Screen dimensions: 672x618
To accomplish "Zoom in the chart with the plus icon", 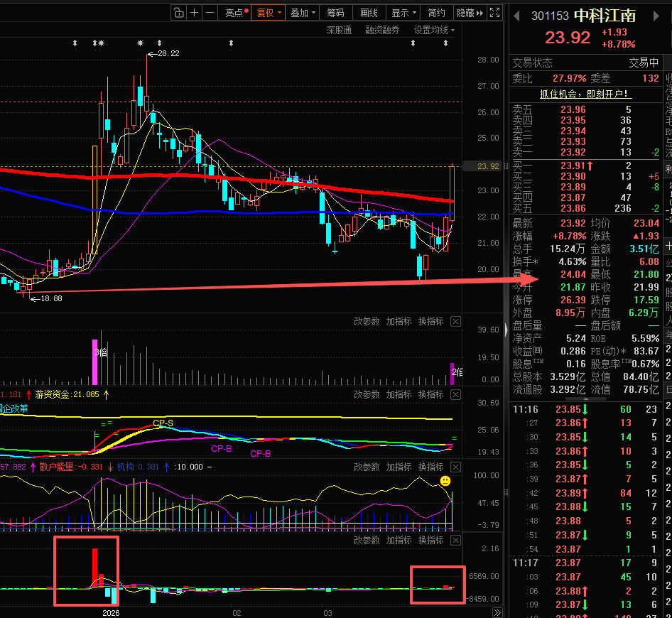I will click(x=194, y=13).
